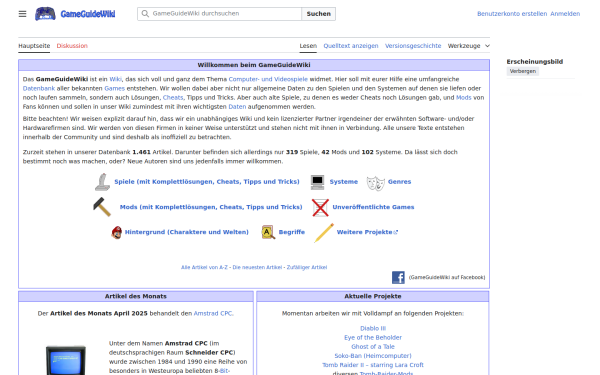The height and width of the screenshot is (375, 600).
Task: Click the GameGuideWiki gamepad logo
Action: tap(45, 14)
